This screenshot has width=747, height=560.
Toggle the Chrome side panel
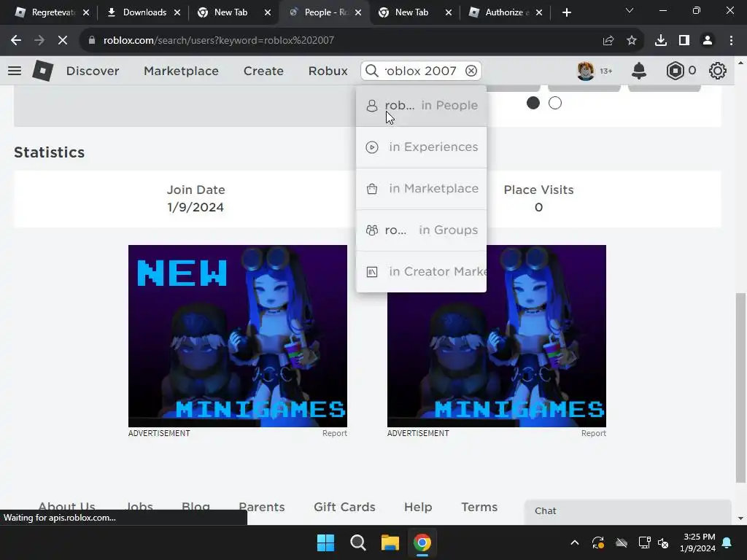684,41
